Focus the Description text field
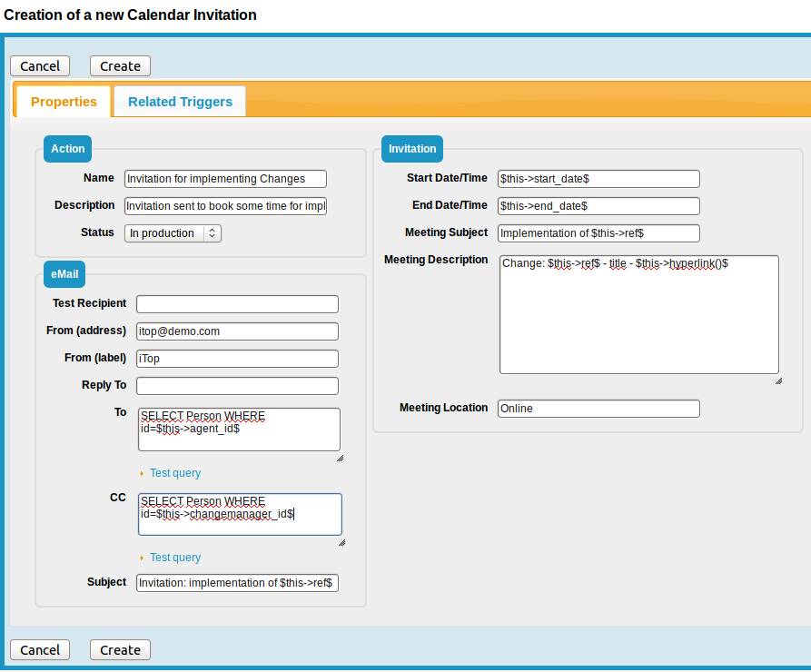The image size is (811, 672). (x=225, y=206)
